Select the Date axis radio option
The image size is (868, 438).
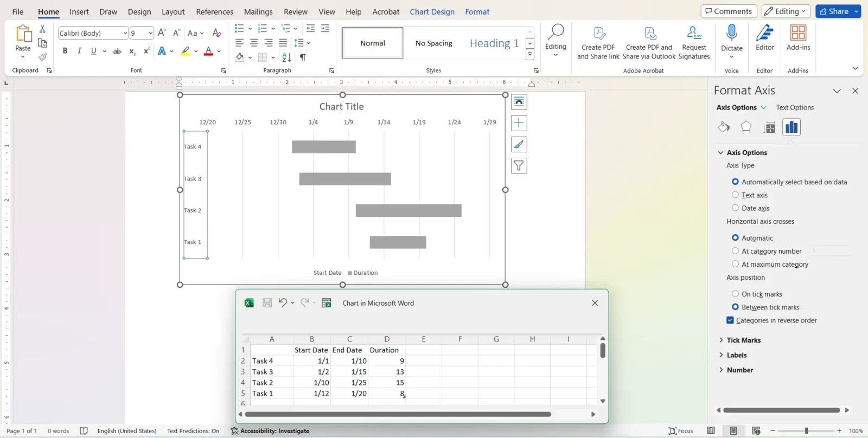(x=735, y=208)
